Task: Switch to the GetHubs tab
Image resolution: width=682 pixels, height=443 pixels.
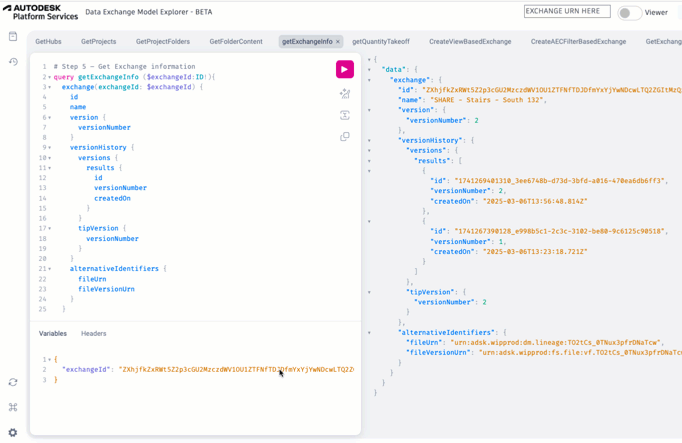Action: tap(48, 42)
